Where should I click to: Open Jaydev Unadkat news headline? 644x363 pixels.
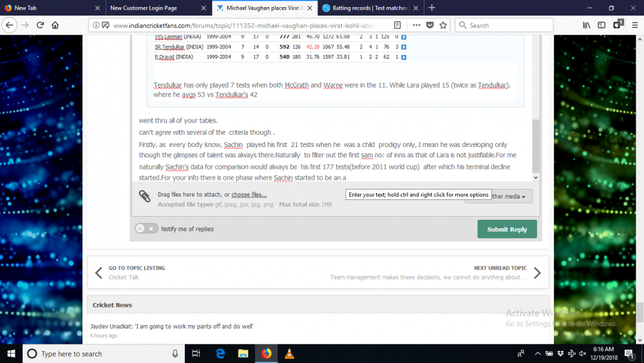[x=172, y=326]
